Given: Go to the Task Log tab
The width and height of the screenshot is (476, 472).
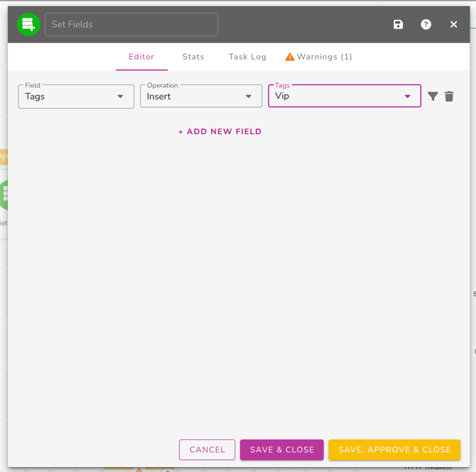Looking at the screenshot, I should pos(247,57).
